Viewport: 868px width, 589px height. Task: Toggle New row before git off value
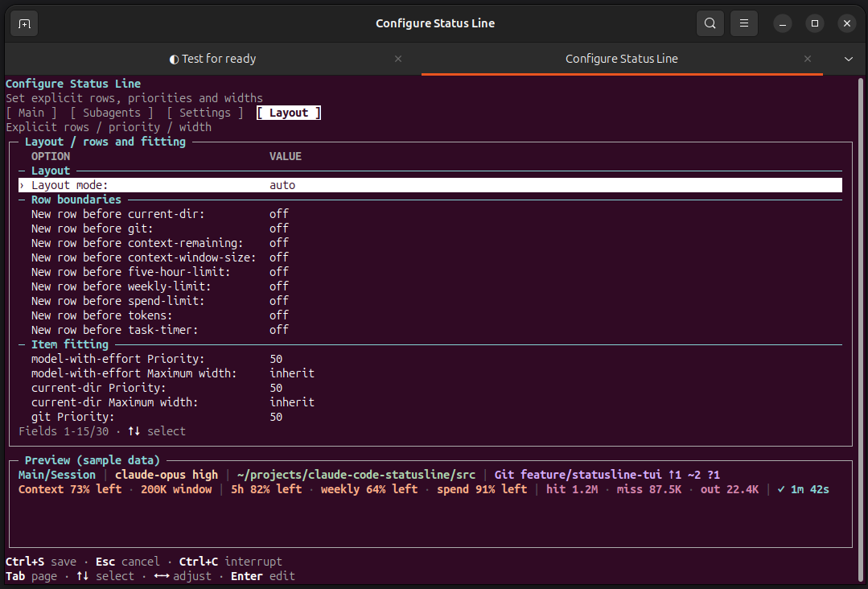(x=279, y=229)
